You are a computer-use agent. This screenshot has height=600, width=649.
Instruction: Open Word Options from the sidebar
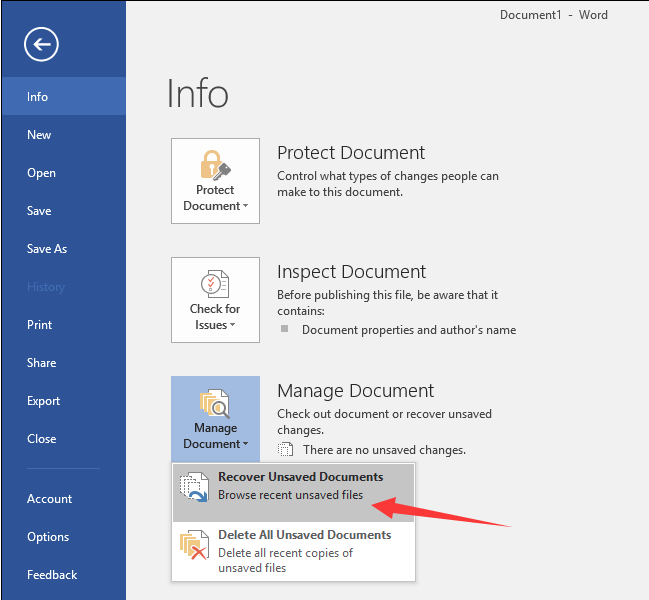click(48, 537)
